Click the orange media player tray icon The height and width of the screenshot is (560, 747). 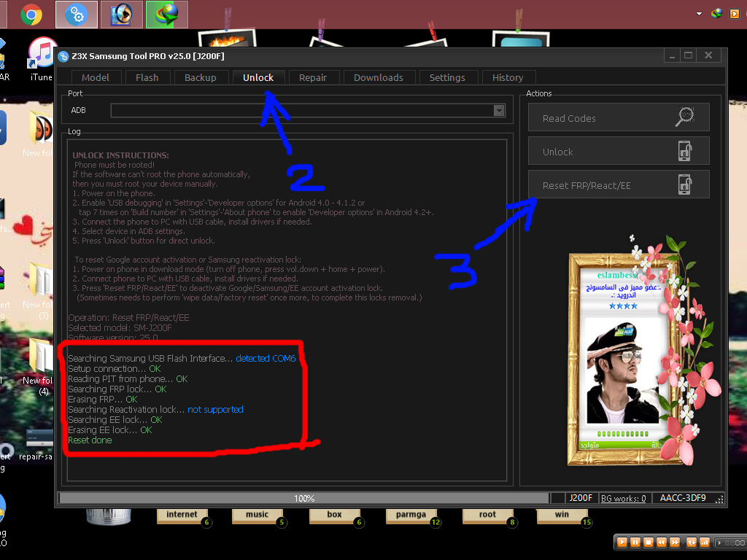click(x=734, y=14)
